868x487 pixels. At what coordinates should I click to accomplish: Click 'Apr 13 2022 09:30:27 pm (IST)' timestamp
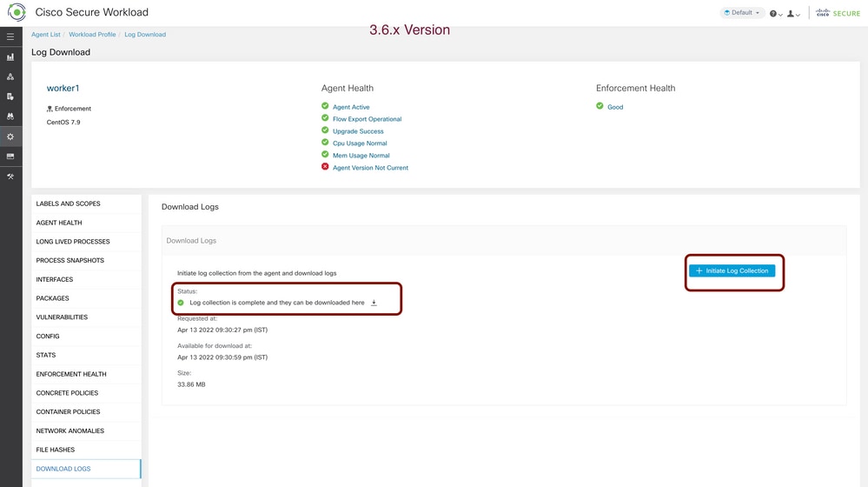pyautogui.click(x=222, y=330)
